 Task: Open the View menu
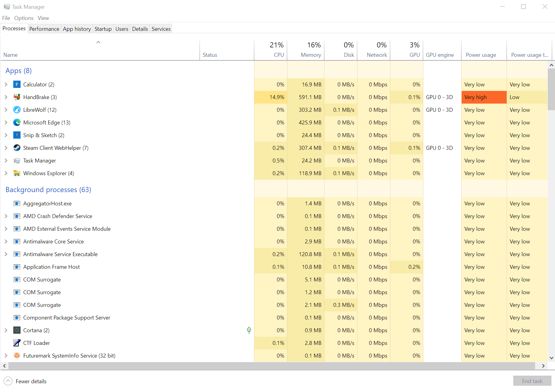(x=43, y=18)
